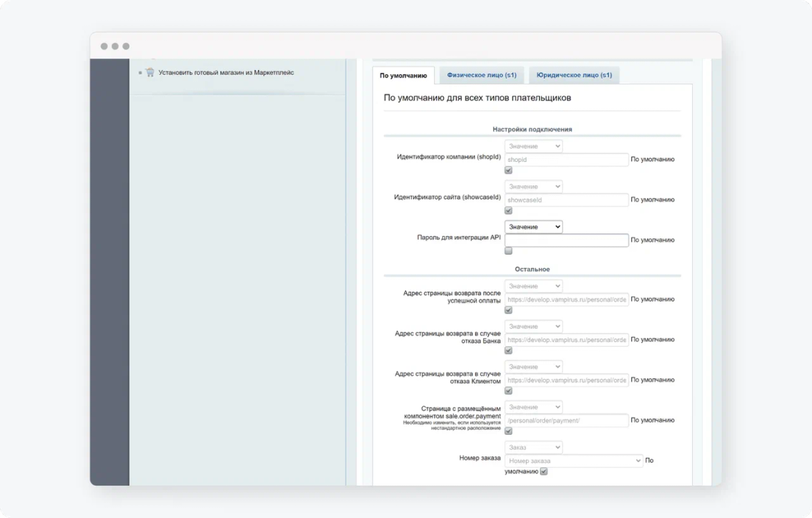
Task: Open 'Установить готовый магазин из Маркетплейс' link
Action: coord(226,73)
